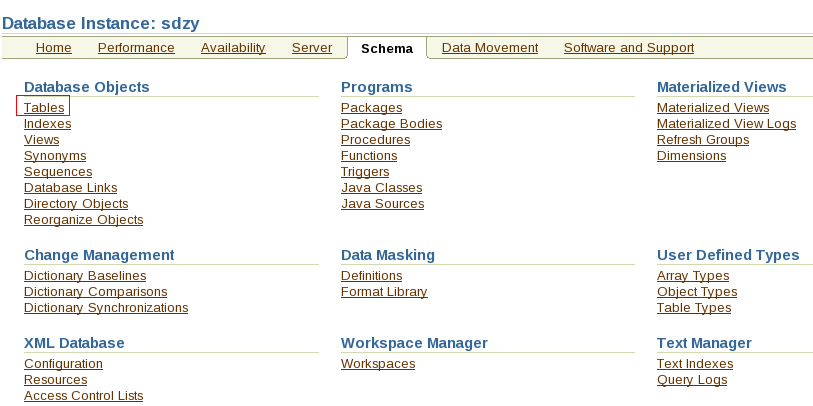This screenshot has height=406, width=813.
Task: Click the Indexes link
Action: (x=47, y=124)
